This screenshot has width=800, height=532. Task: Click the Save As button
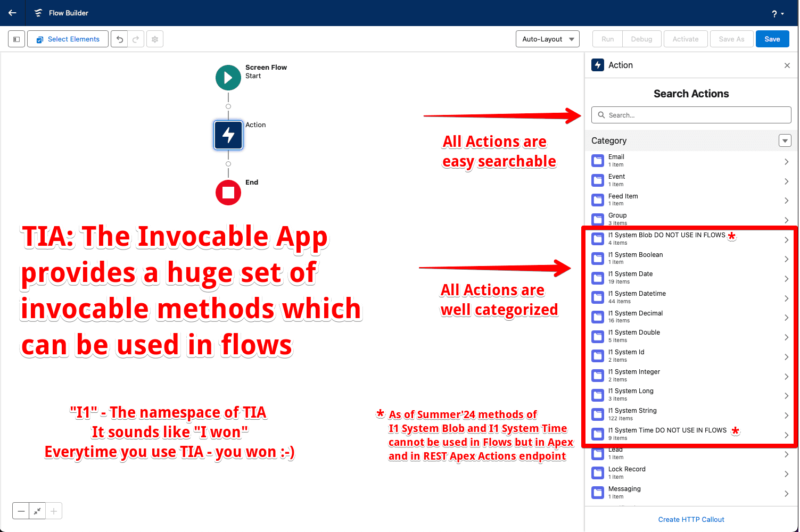731,39
